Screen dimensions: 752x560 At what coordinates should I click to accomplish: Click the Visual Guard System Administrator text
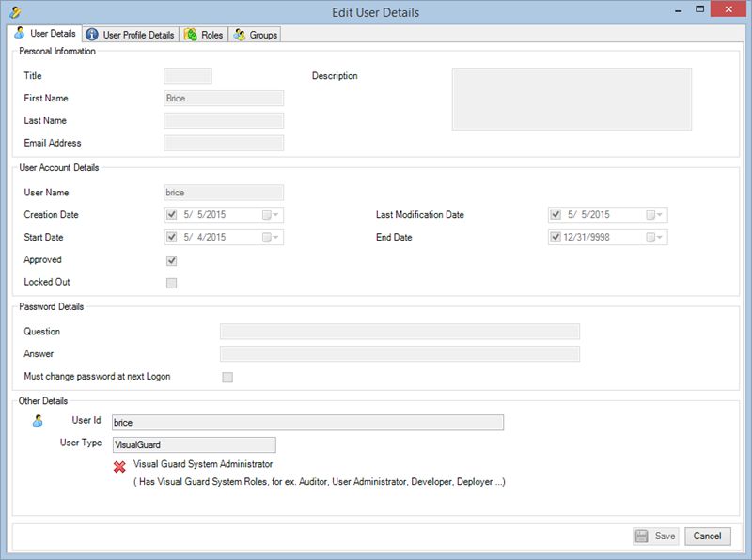coord(203,464)
